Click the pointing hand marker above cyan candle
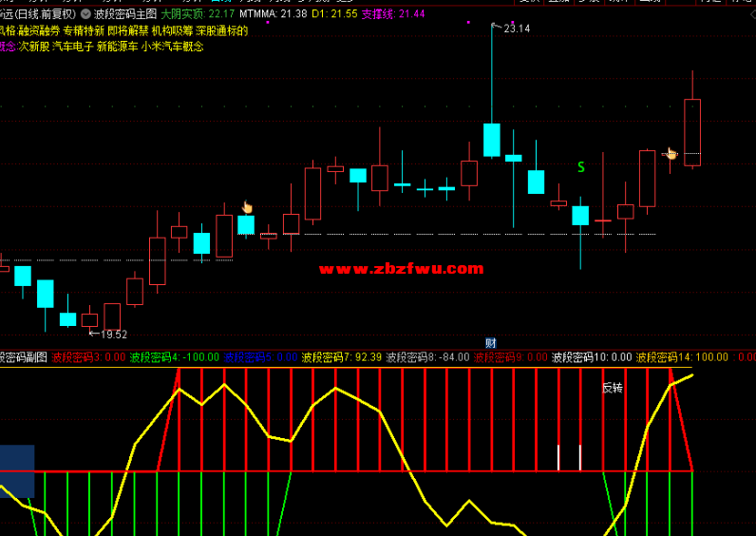This screenshot has width=756, height=536. tap(247, 207)
